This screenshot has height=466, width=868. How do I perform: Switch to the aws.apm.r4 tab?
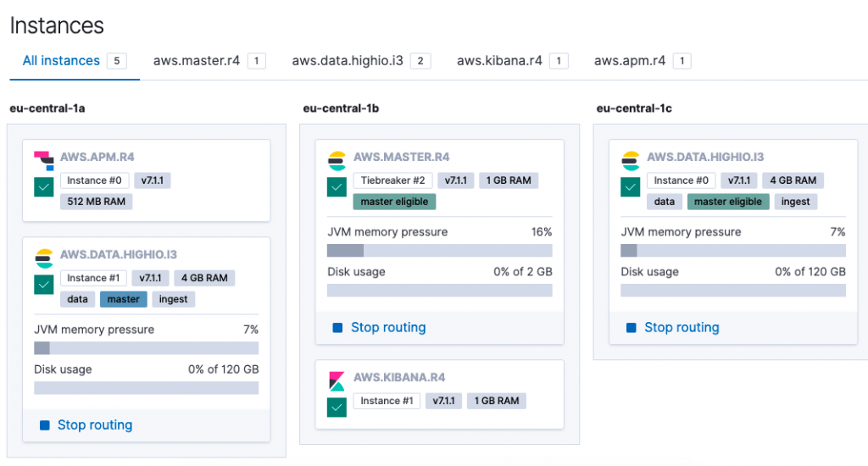pos(643,61)
